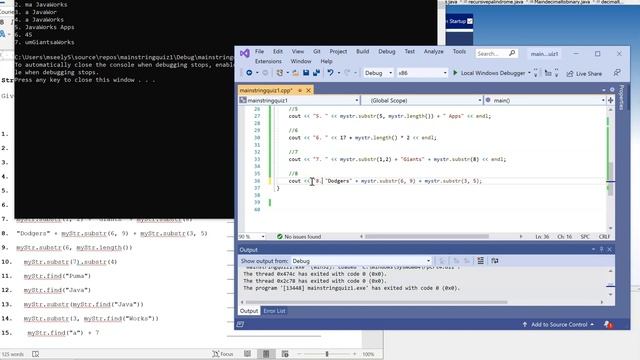Open the 90 % zoom level dropdown
The image size is (640, 360).
click(252, 237)
